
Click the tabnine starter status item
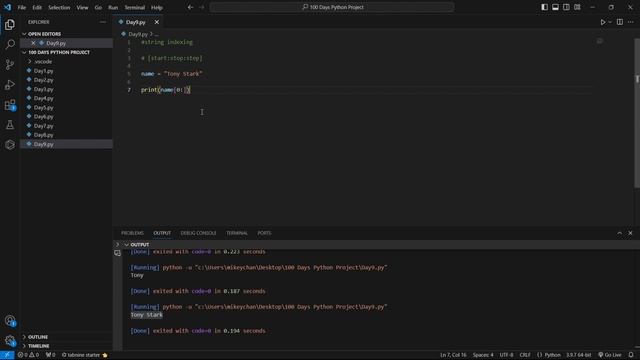pyautogui.click(x=84, y=355)
